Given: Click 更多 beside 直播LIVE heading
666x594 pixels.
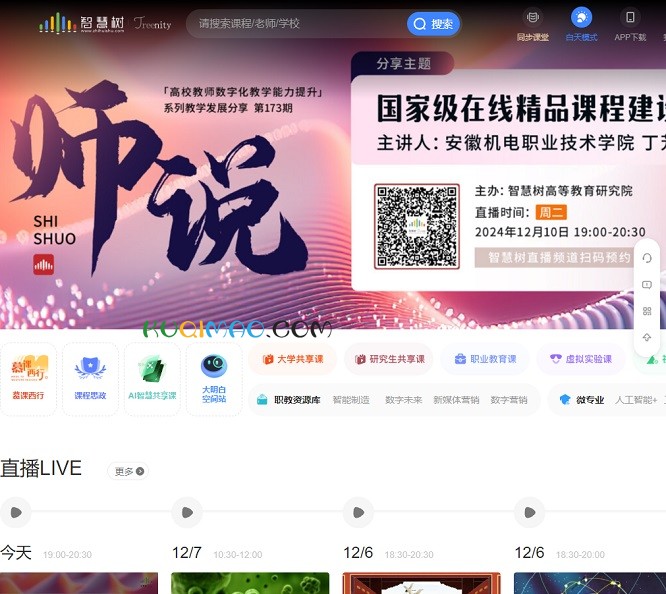Looking at the screenshot, I should 129,471.
